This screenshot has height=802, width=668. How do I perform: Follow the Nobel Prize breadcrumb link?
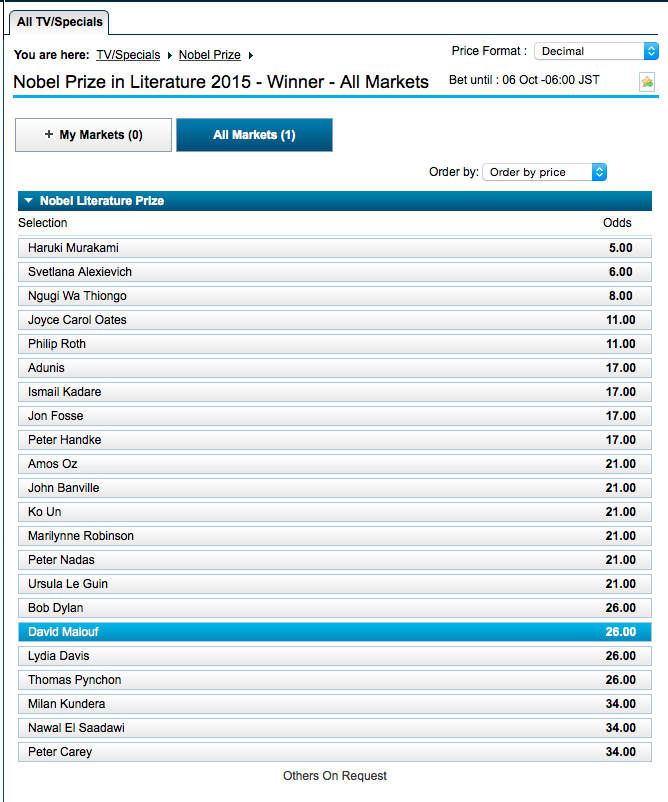click(x=209, y=55)
